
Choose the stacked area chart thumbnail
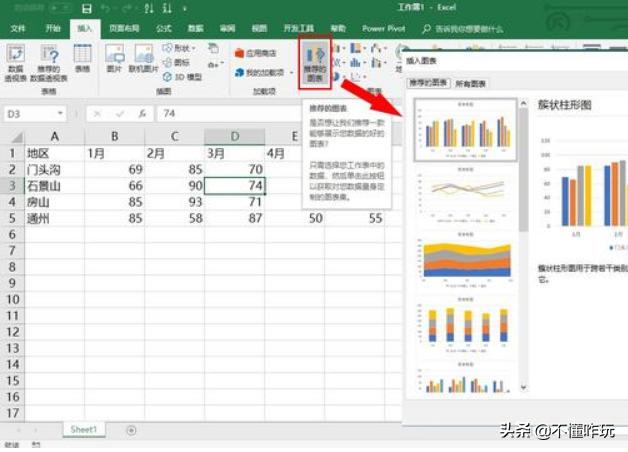pos(466,255)
